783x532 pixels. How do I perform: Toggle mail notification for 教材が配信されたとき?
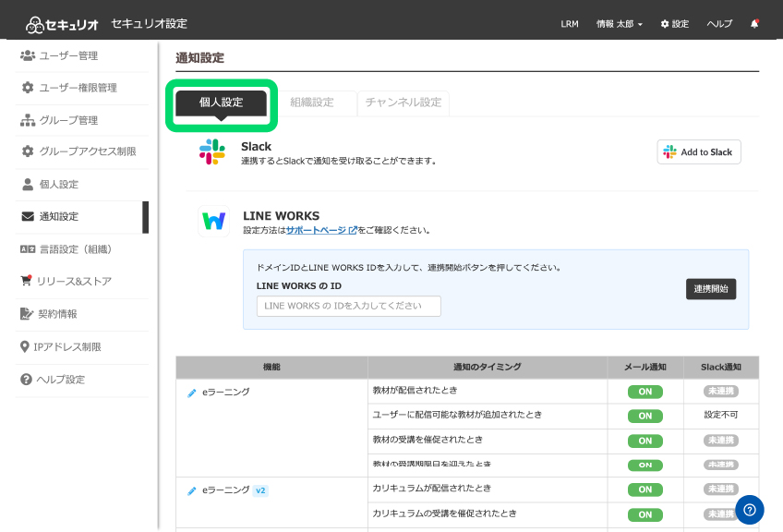645,392
